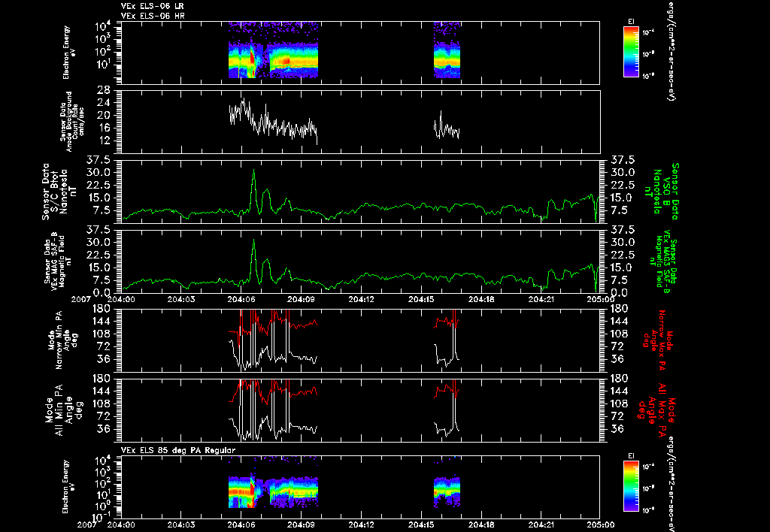The image size is (770, 532).
Task: Click the tallest green peak in the MAG SAF-B panel
Action: 253,241
